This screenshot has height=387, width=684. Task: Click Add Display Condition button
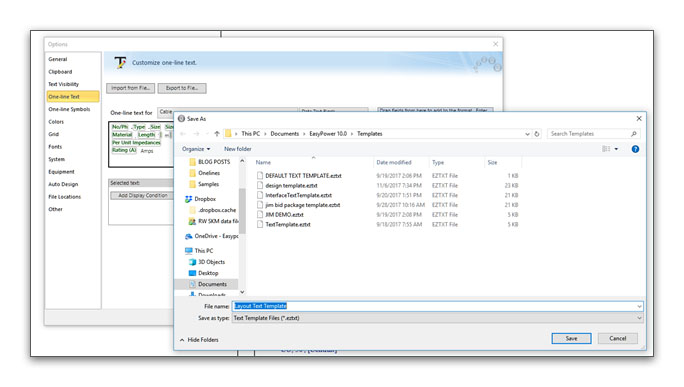143,195
